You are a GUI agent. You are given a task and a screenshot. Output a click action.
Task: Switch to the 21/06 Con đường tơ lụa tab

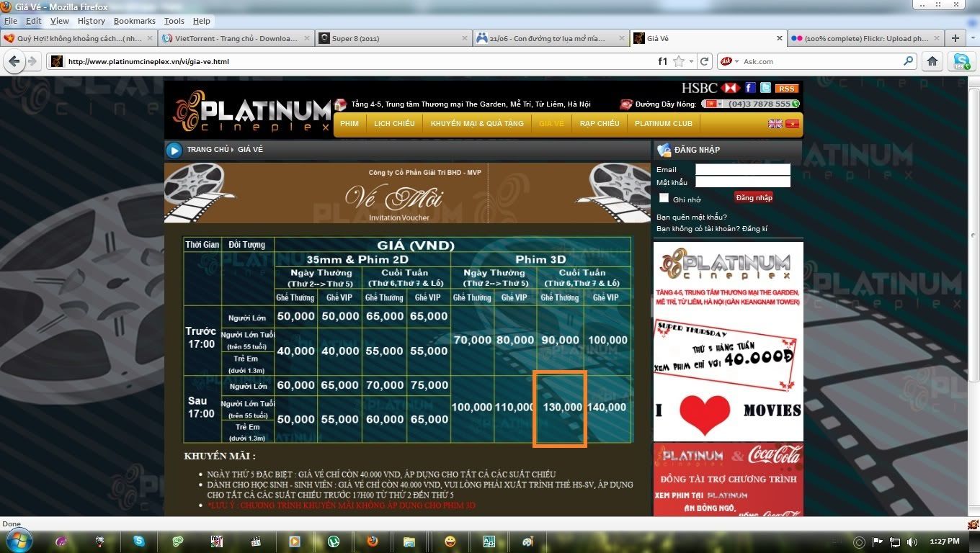(x=551, y=38)
